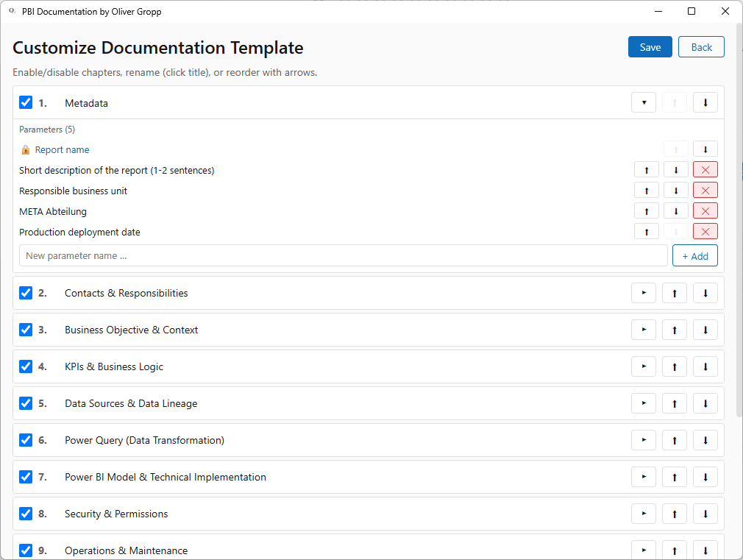Expand KPIs & Business Logic chapter
Screen dimensions: 743x560
point(644,366)
